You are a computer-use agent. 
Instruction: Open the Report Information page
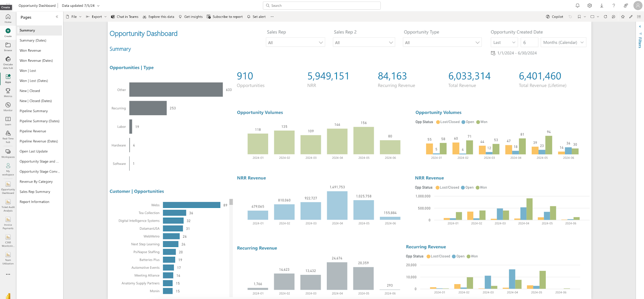coord(39,202)
